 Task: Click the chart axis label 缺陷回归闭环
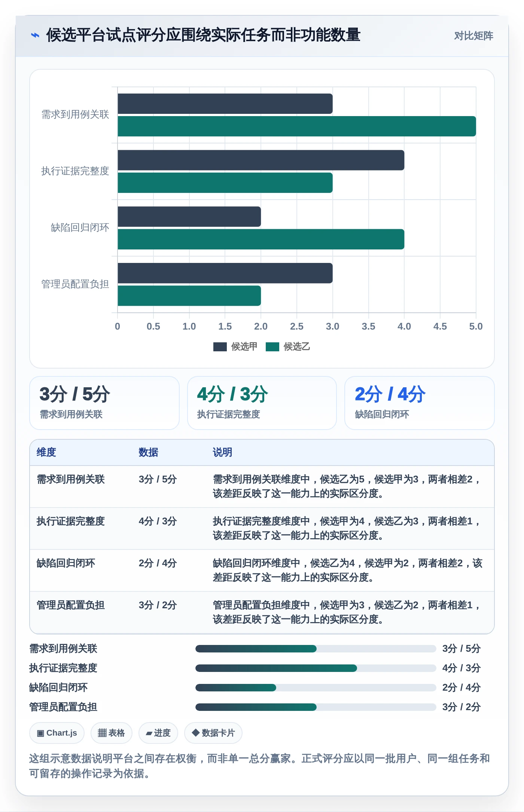pos(80,228)
